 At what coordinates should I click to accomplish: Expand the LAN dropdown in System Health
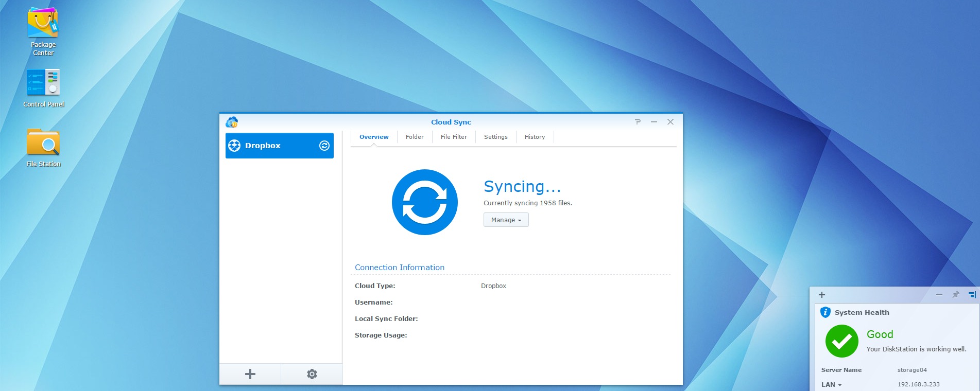(x=831, y=385)
